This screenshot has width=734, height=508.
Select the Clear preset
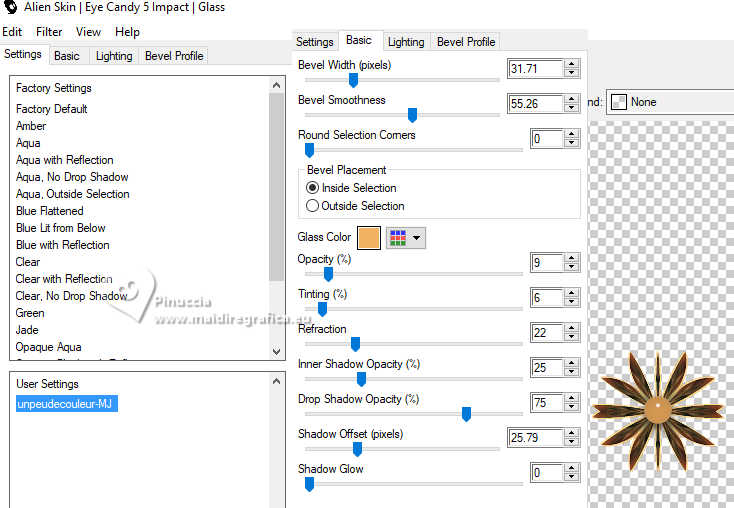pyautogui.click(x=28, y=262)
